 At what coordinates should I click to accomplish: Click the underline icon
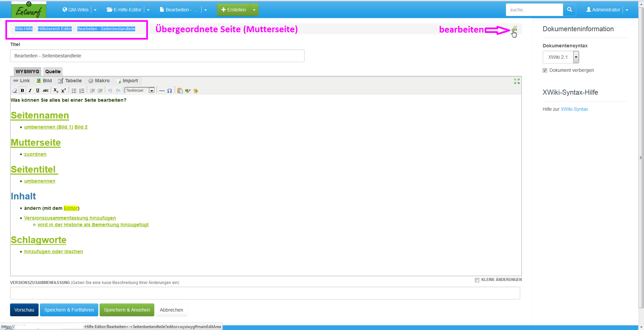click(38, 91)
